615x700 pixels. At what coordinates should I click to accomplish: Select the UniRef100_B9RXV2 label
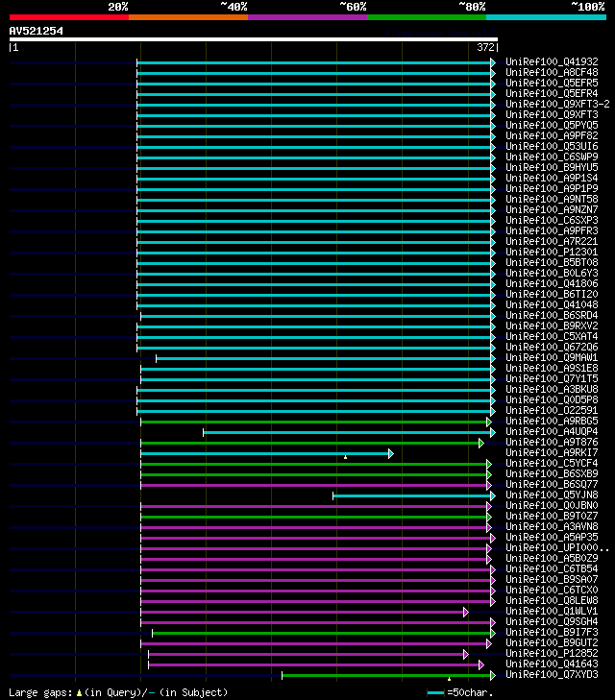(x=552, y=326)
